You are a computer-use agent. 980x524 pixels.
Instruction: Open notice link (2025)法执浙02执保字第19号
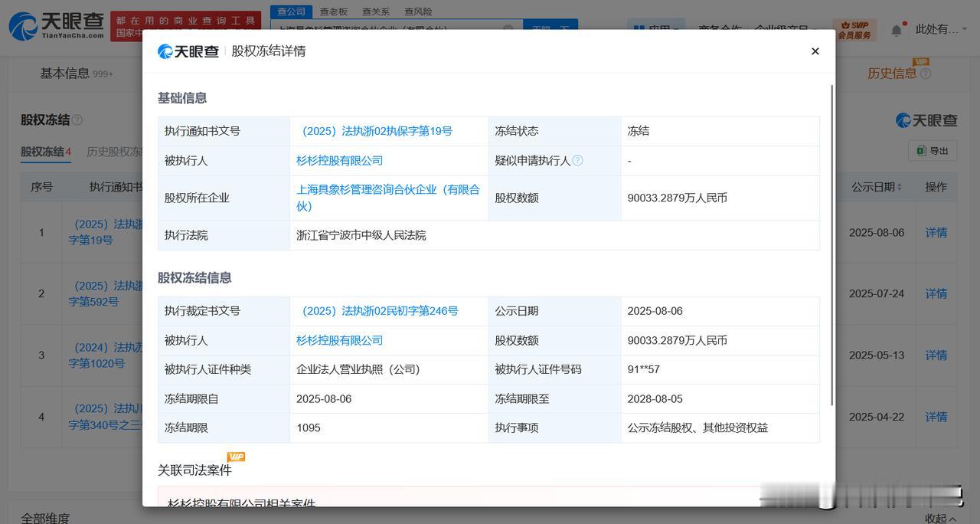[x=374, y=131]
